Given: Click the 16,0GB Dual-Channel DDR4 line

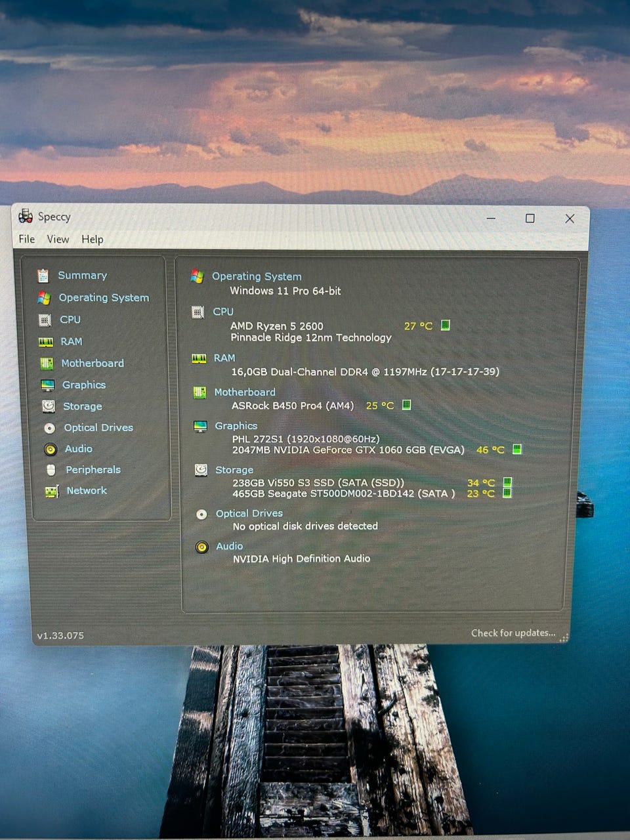Looking at the screenshot, I should 366,371.
